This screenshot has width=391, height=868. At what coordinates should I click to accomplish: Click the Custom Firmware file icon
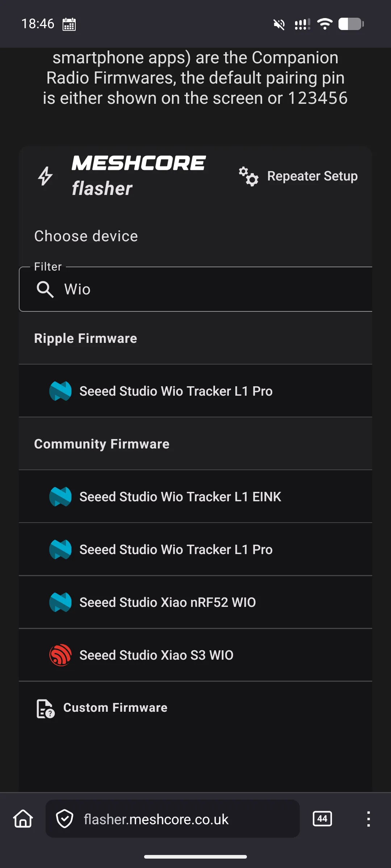[x=46, y=708]
